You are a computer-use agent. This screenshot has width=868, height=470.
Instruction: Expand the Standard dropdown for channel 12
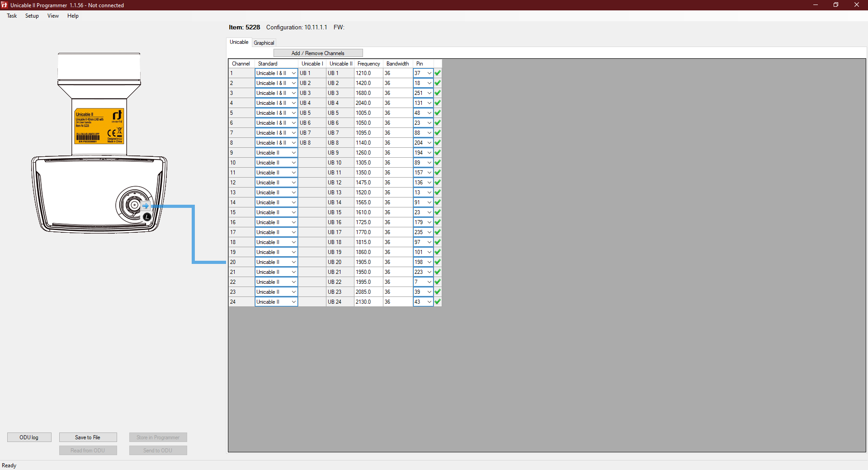click(293, 183)
